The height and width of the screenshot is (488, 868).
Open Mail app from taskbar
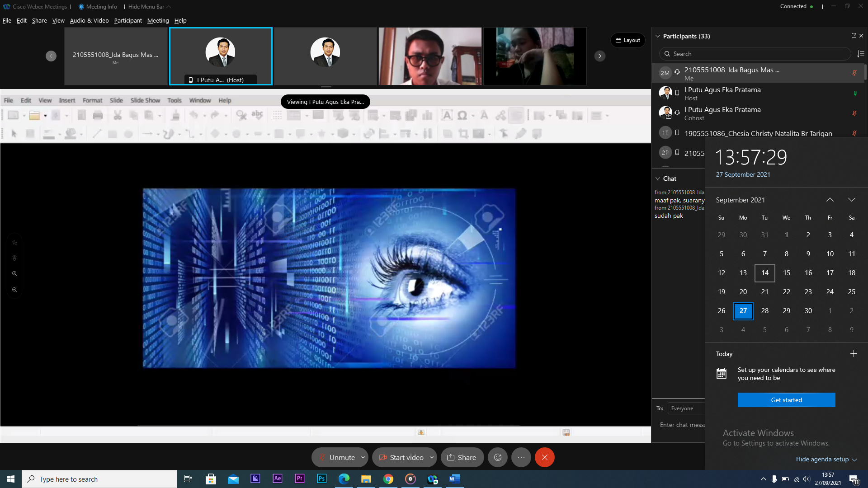coord(233,479)
